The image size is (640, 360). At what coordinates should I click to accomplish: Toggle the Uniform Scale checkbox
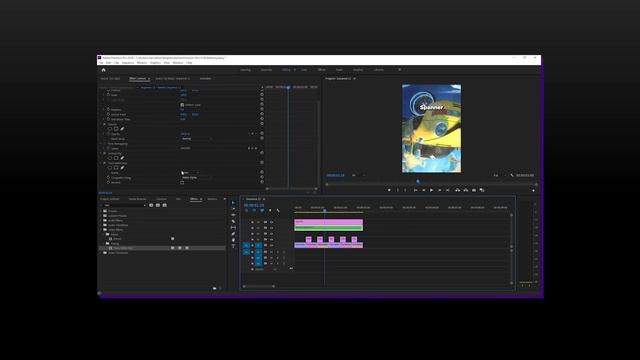(x=182, y=105)
